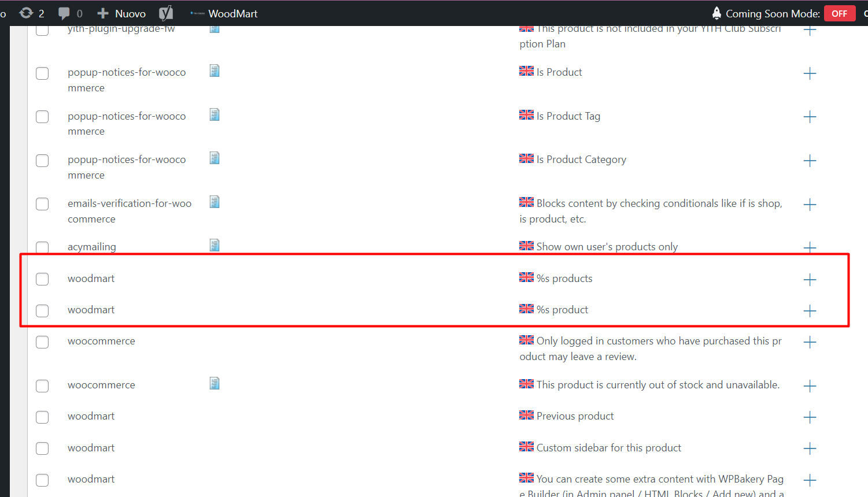Click UK flag beside 'Only logged in customers'
This screenshot has width=868, height=497.
click(526, 340)
